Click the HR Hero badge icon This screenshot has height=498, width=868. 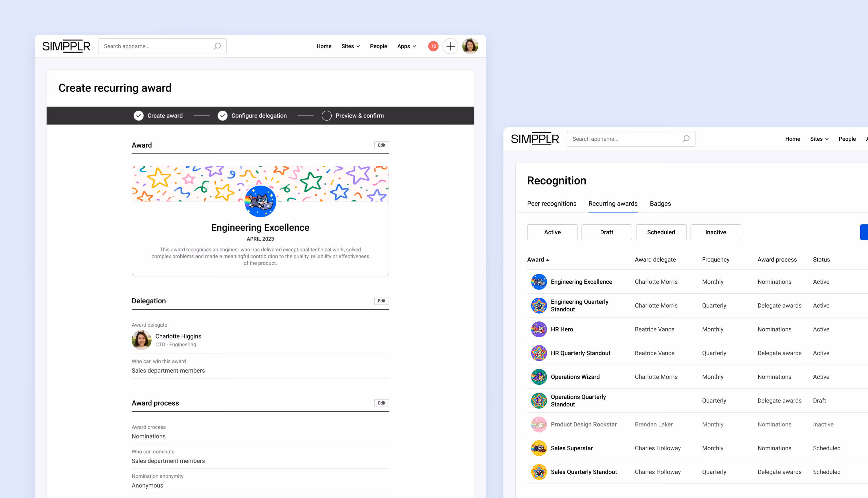coord(539,329)
